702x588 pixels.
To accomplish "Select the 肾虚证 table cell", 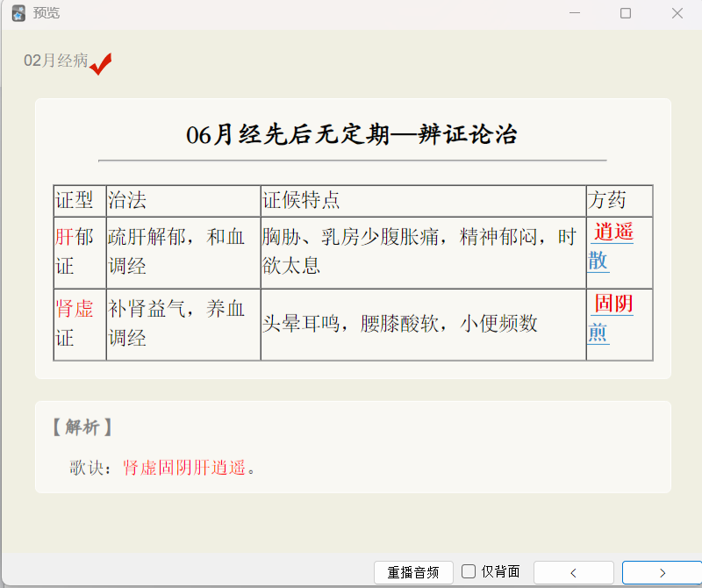I will [80, 325].
